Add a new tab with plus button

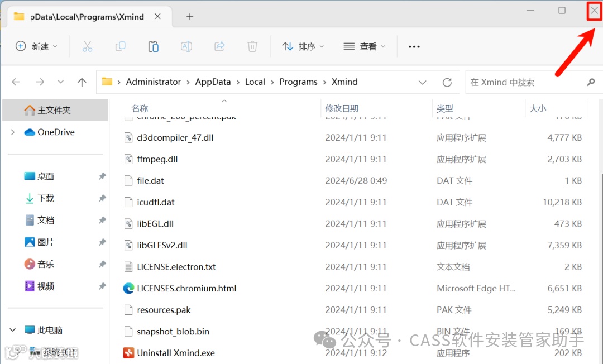[190, 17]
